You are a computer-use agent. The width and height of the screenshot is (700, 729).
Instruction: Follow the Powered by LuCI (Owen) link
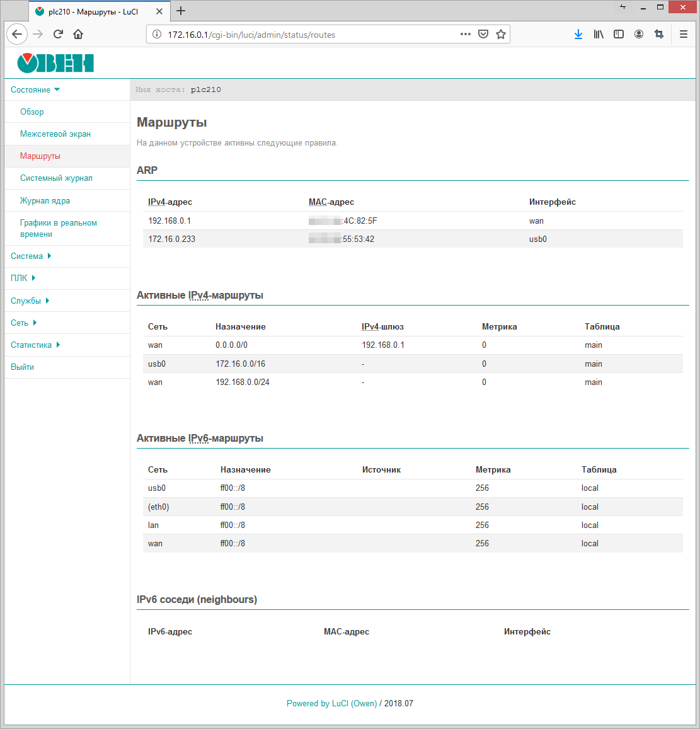point(331,704)
